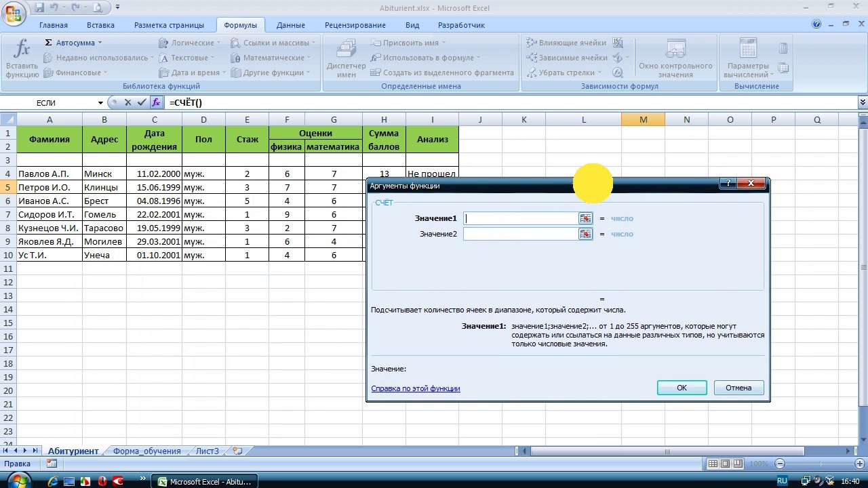868x488 pixels.
Task: Open the Razrabotchik ribbon tab
Action: (461, 25)
